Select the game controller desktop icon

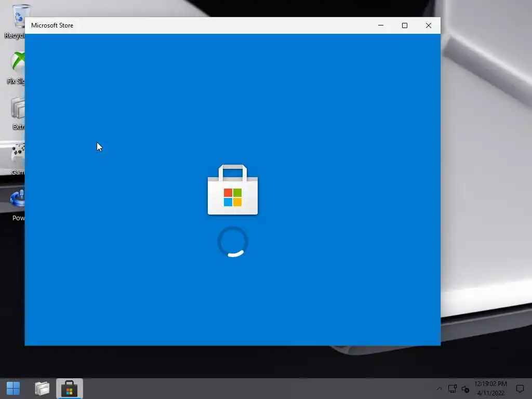click(x=18, y=159)
